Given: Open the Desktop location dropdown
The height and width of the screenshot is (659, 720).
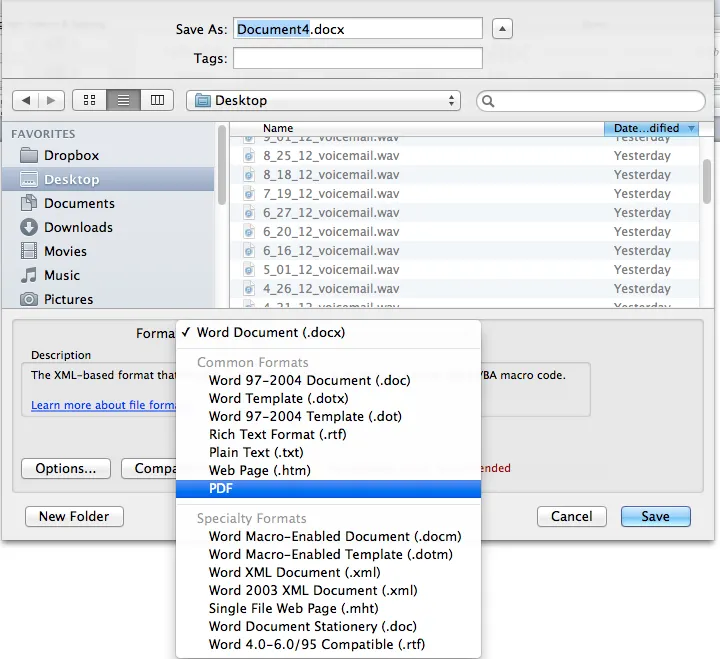Looking at the screenshot, I should coord(323,101).
